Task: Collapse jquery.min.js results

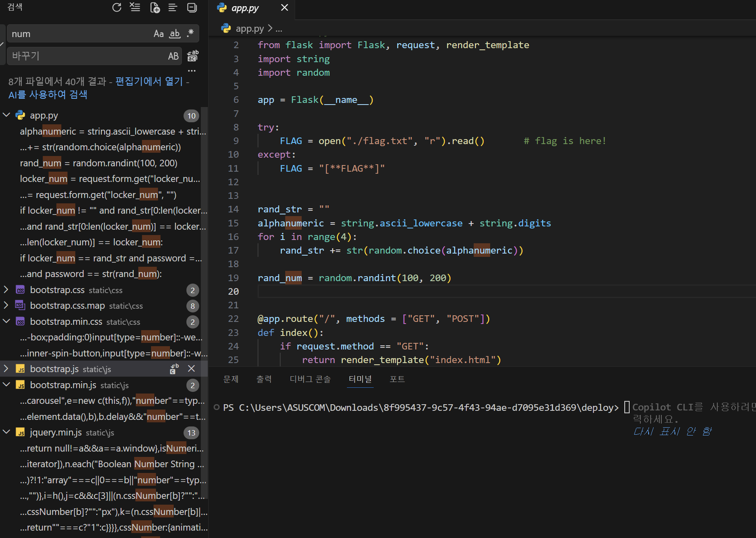Action: [x=6, y=432]
